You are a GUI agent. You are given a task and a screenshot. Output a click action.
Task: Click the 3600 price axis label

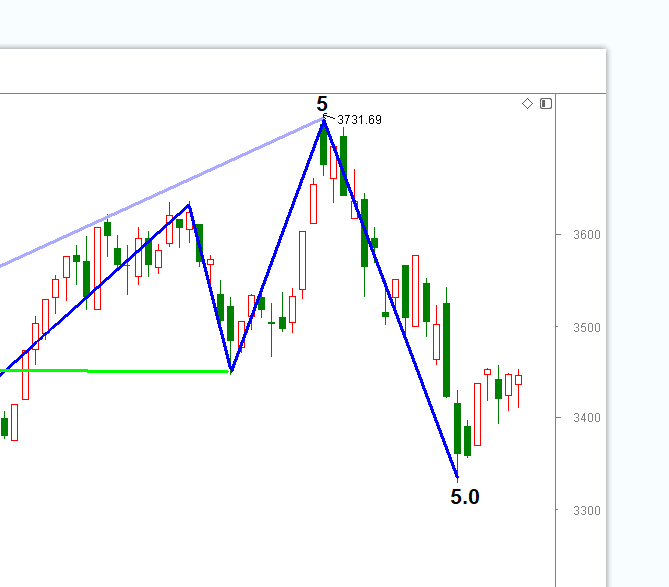click(587, 235)
